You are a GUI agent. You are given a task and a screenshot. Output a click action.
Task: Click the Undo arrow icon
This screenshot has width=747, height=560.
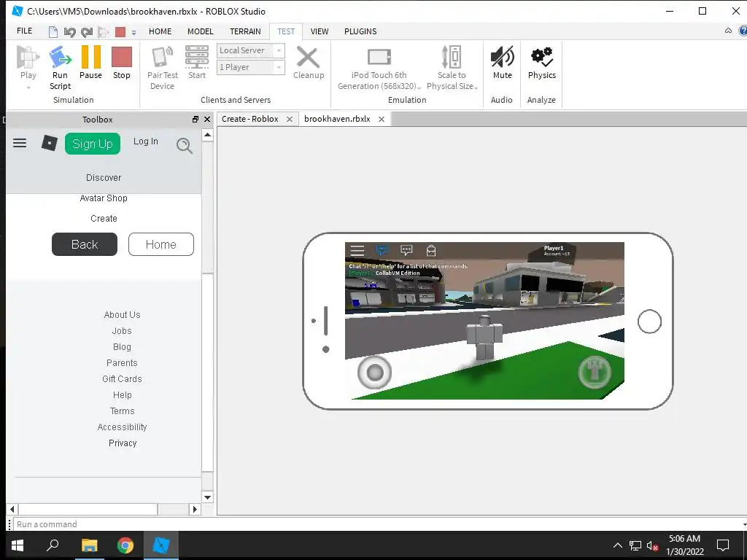click(69, 32)
